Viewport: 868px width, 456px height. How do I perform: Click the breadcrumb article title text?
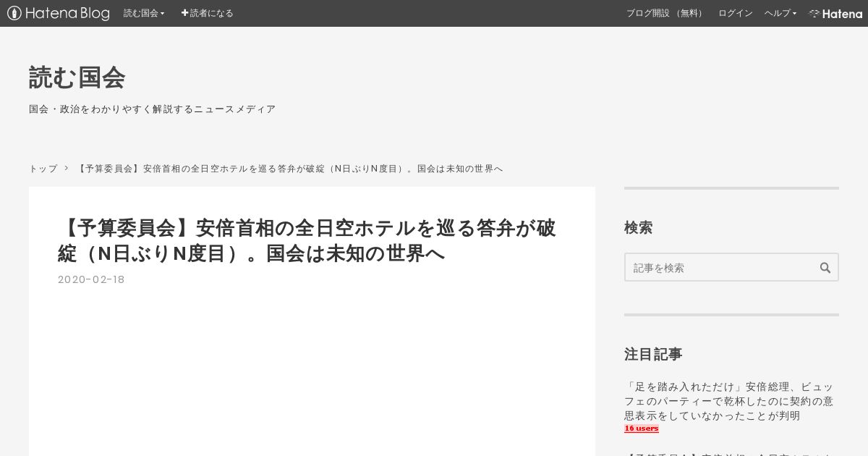[x=289, y=169]
